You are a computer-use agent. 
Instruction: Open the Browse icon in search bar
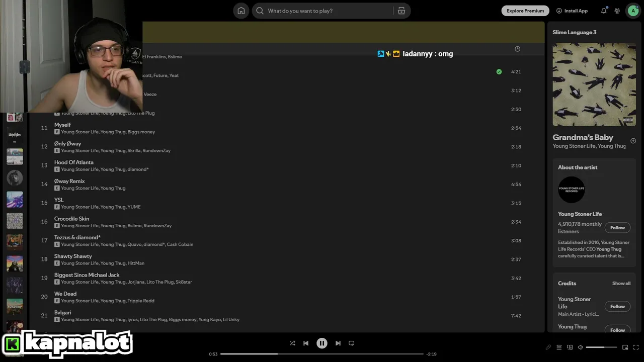pyautogui.click(x=401, y=11)
